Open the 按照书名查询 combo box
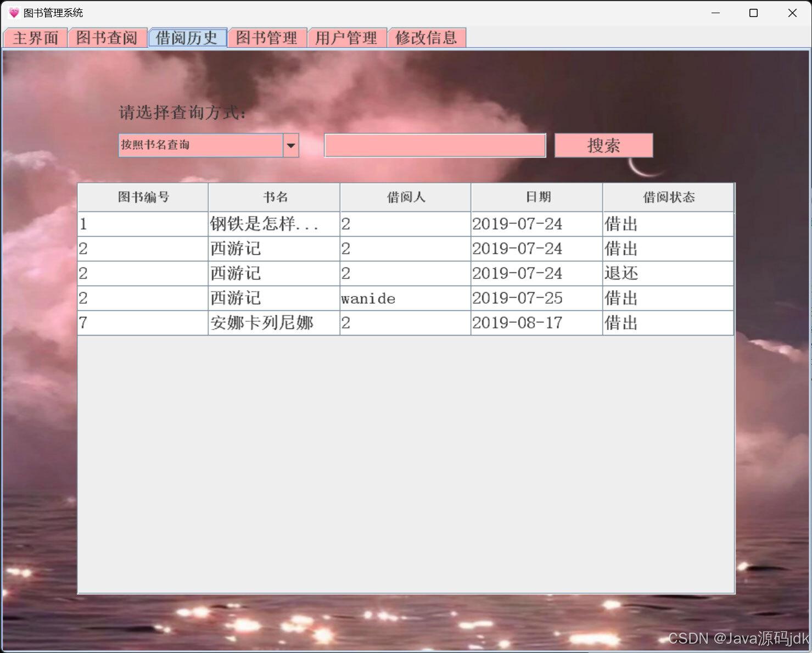The height and width of the screenshot is (653, 812). click(x=209, y=146)
